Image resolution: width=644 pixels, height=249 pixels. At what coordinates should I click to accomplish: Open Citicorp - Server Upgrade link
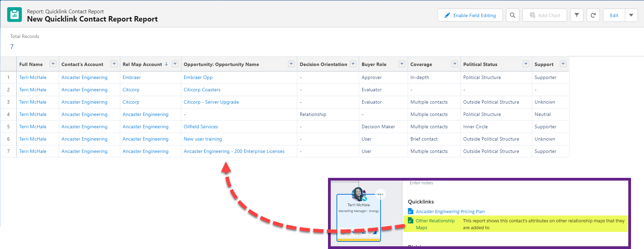pyautogui.click(x=211, y=102)
